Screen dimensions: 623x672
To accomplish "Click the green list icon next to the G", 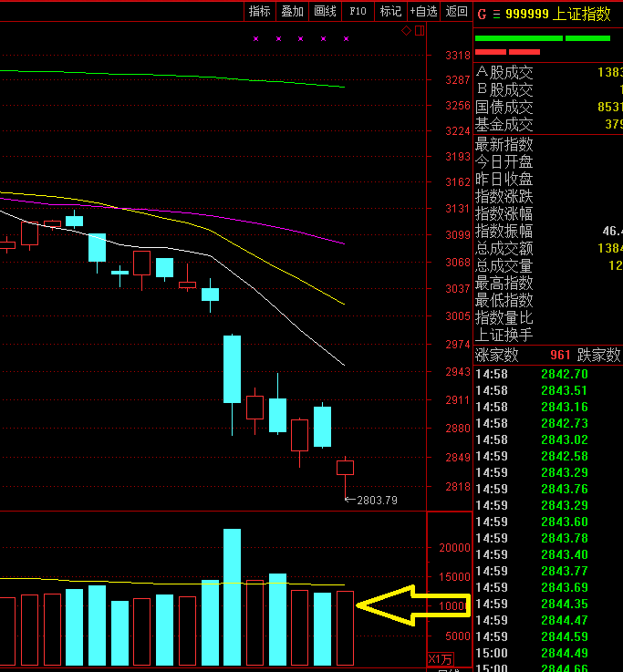I will pos(496,14).
